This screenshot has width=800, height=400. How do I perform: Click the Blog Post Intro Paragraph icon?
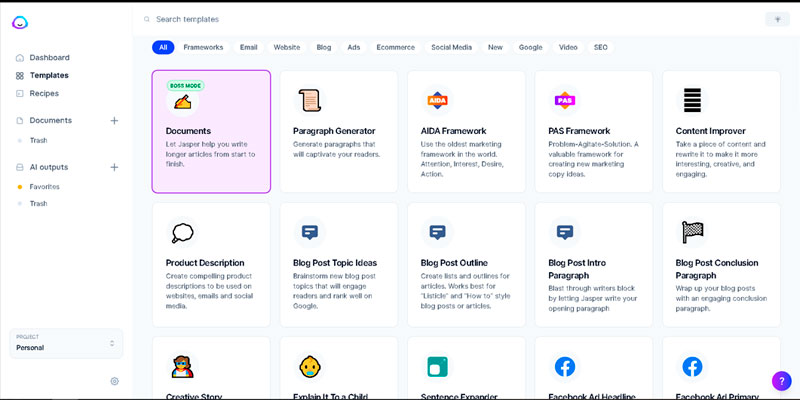click(565, 233)
